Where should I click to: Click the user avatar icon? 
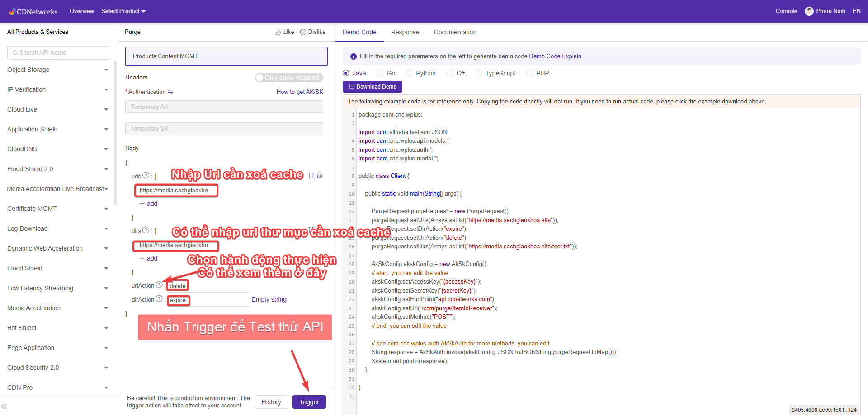click(809, 11)
